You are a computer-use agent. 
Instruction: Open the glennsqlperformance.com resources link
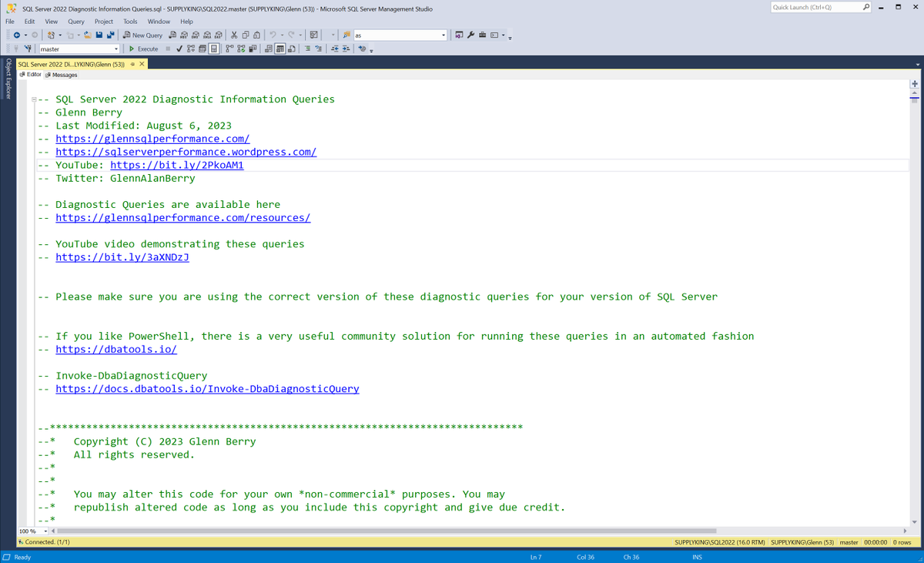pos(182,217)
